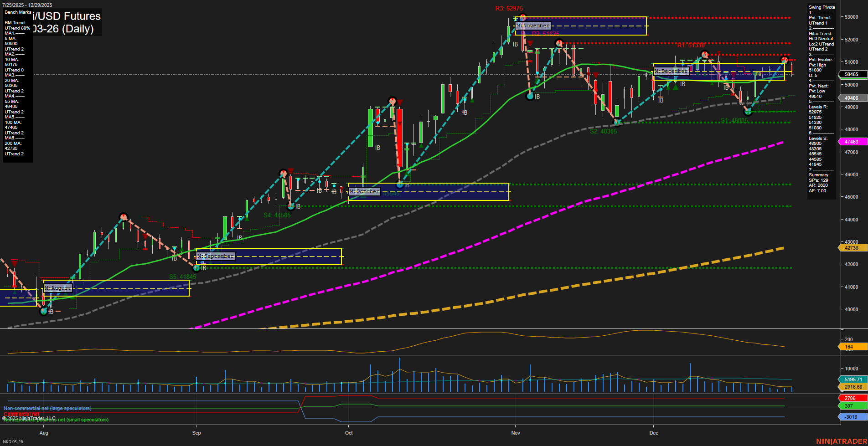Click the 7/25/2025 - 12/29/2025 date range

[27, 4]
